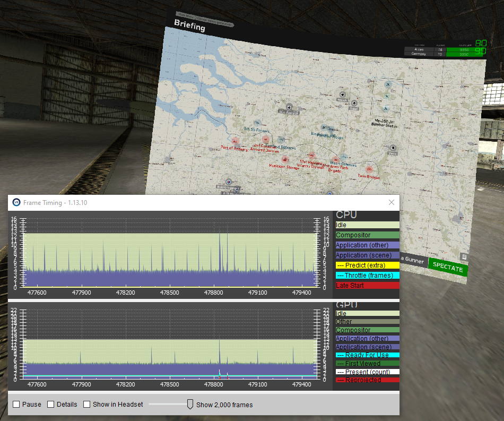
Task: Click the Munitions Storage target icon
Action: click(x=285, y=159)
